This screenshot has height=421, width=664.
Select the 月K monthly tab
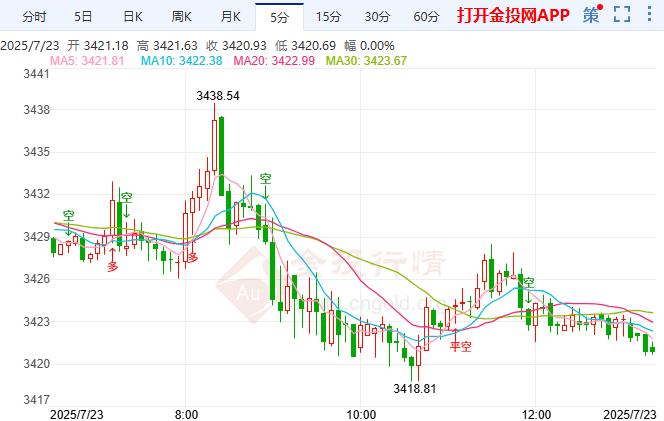point(231,17)
